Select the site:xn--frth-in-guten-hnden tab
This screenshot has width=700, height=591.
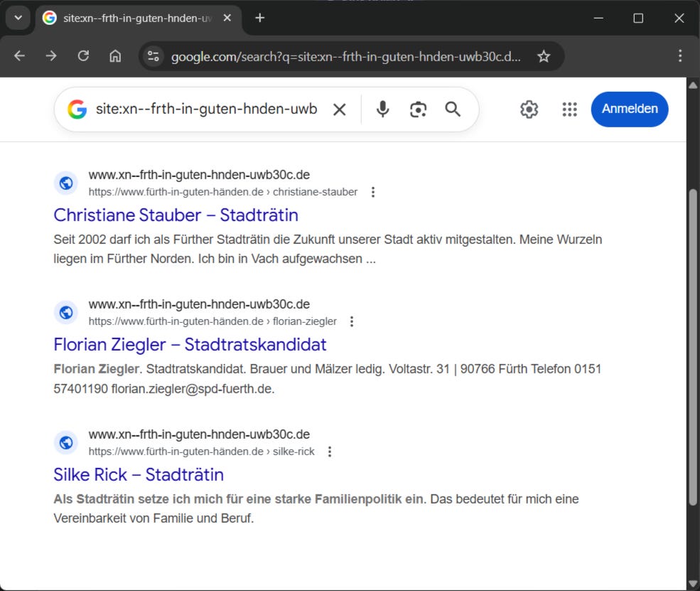tap(139, 18)
